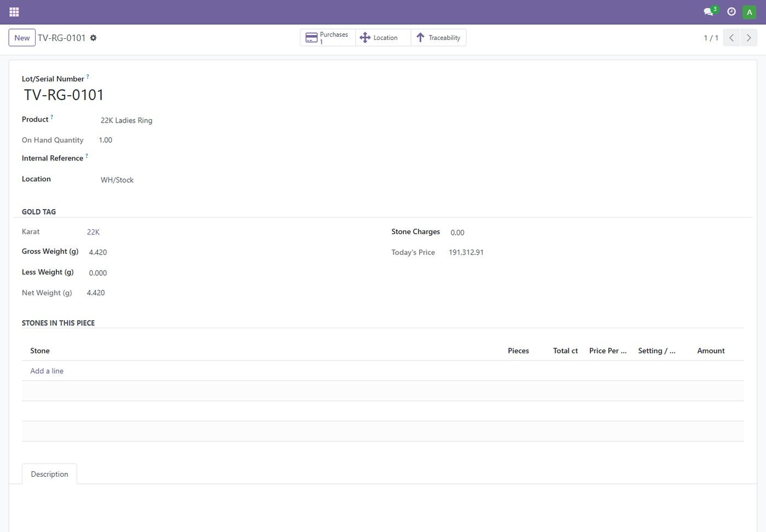Select the Karat value 22K
Viewport: 766px width, 532px height.
tap(93, 232)
